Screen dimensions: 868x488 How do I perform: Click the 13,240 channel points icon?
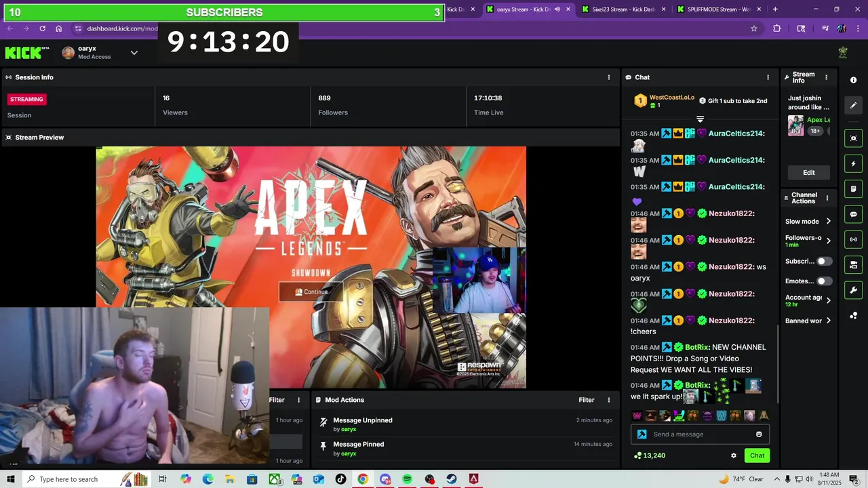point(637,455)
